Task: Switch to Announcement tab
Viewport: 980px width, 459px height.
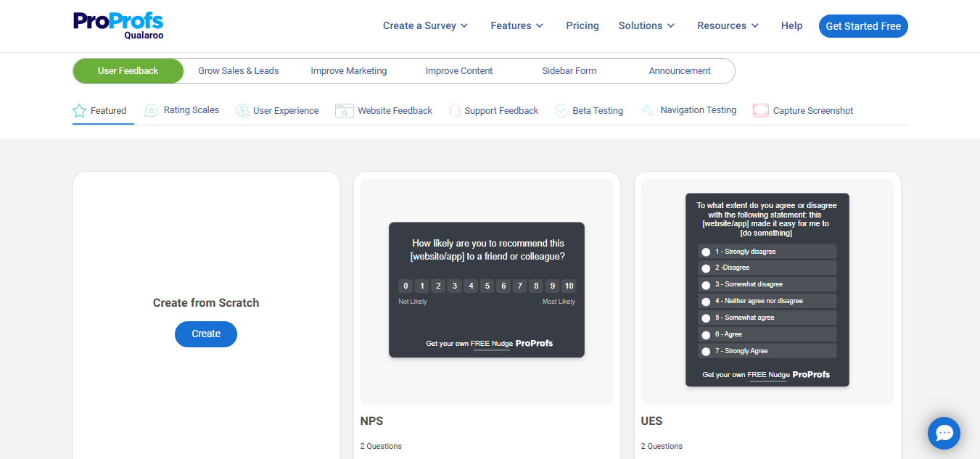Action: [x=680, y=71]
